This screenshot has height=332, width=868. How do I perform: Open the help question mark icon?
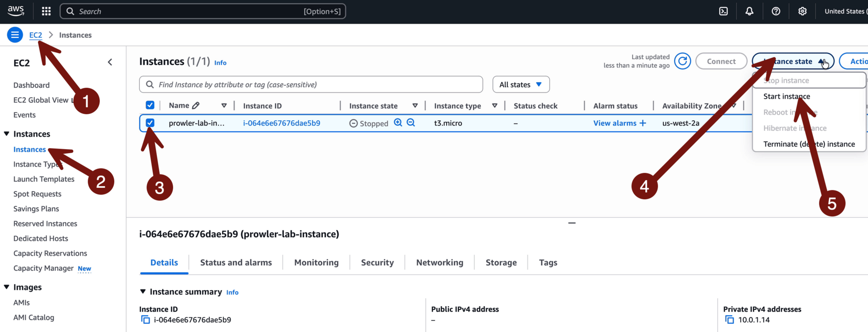tap(776, 11)
